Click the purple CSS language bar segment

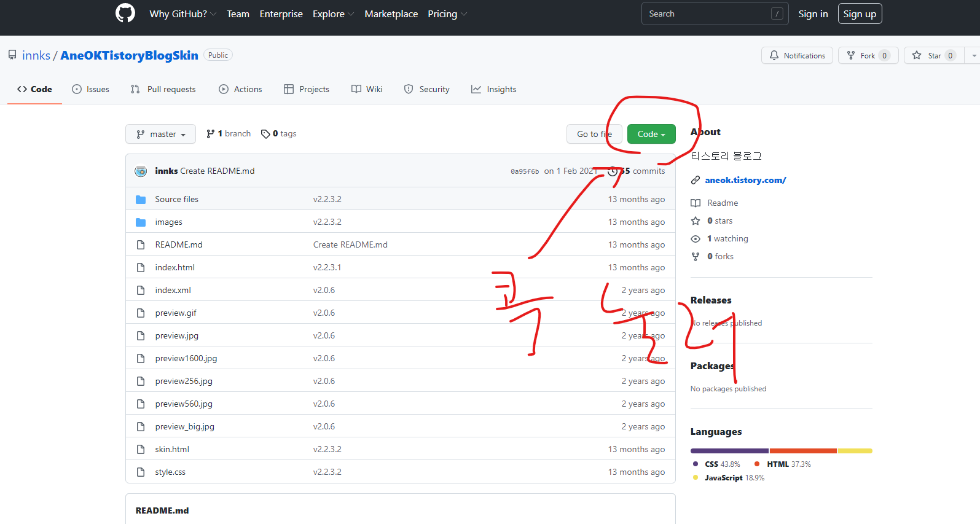click(729, 451)
